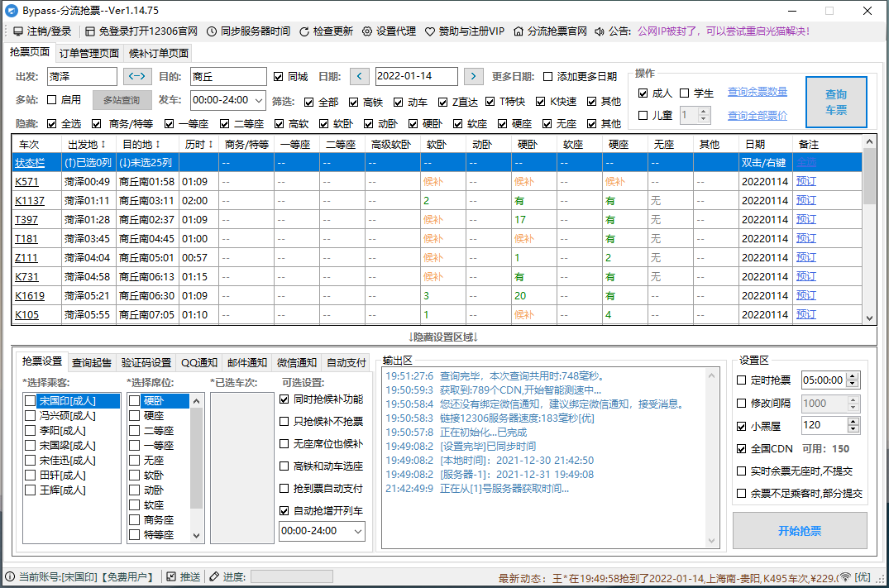
Task: Click the 查询车票 button
Action: click(836, 101)
